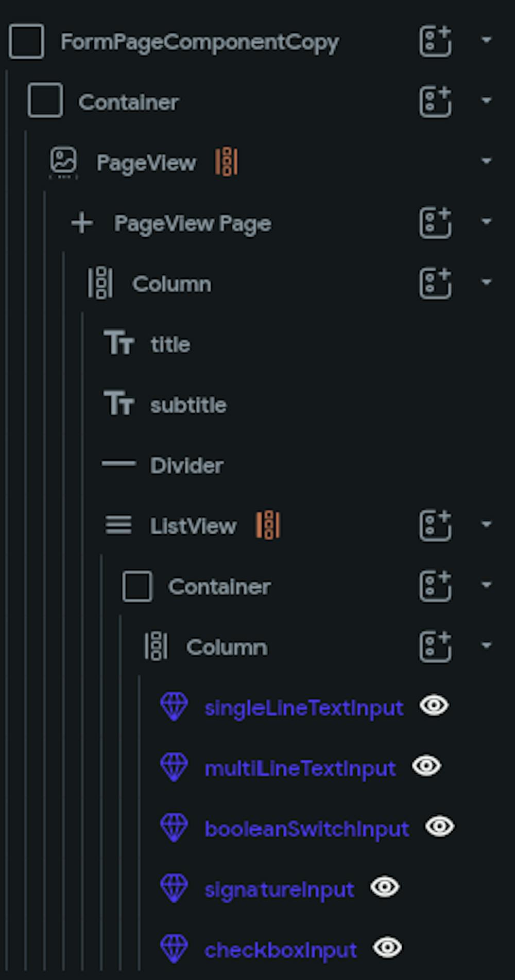Select the title text widget
This screenshot has width=515, height=980.
pyautogui.click(x=170, y=344)
